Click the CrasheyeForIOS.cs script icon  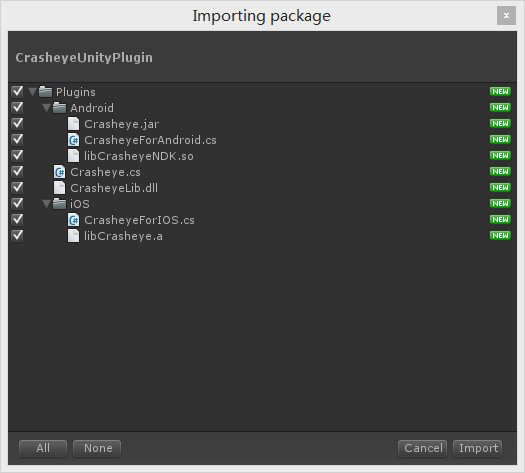pyautogui.click(x=73, y=220)
